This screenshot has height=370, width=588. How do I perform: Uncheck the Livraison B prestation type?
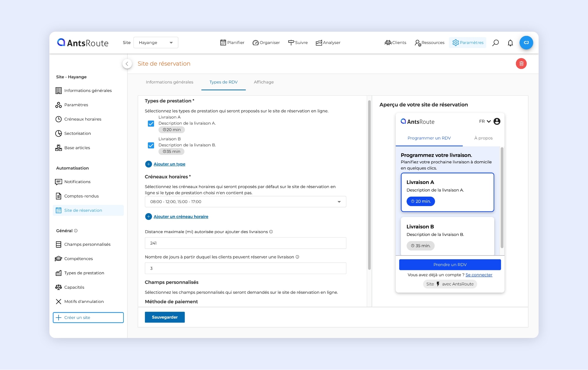click(151, 145)
